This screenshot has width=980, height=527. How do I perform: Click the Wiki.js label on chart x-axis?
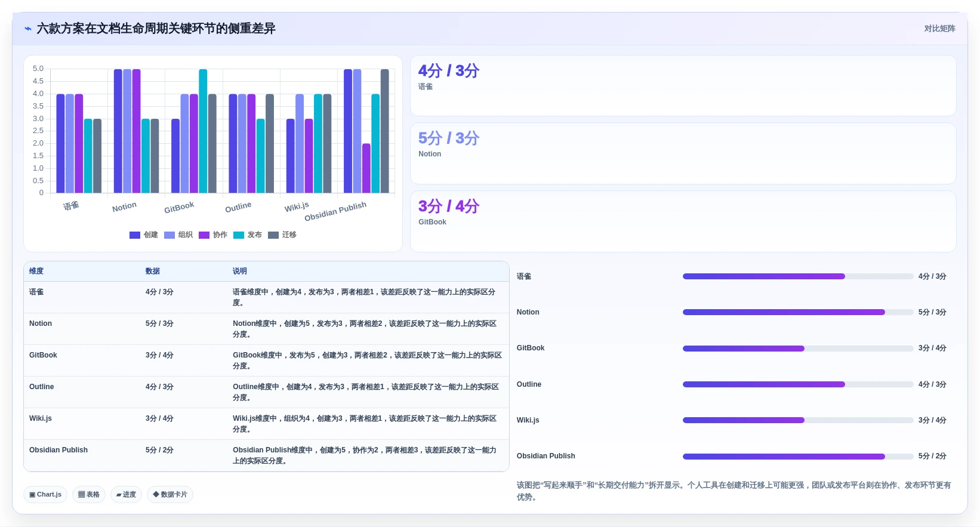pos(297,207)
